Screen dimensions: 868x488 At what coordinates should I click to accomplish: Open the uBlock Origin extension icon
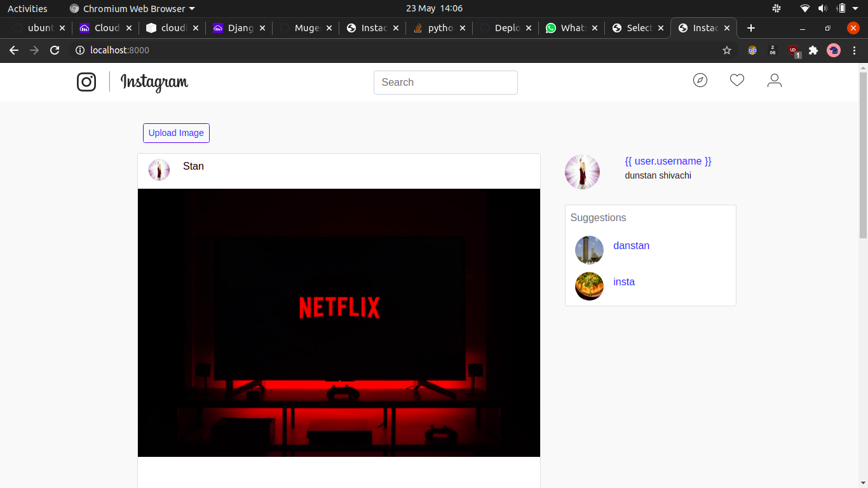tap(794, 51)
